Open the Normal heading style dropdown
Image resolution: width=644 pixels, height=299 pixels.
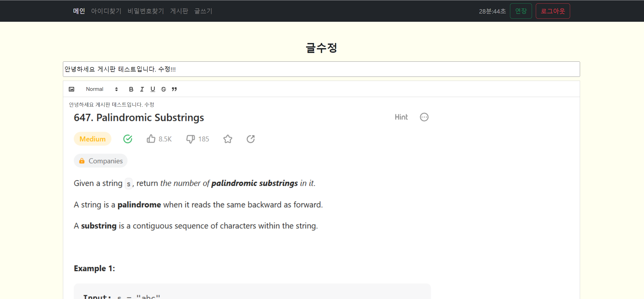point(102,89)
